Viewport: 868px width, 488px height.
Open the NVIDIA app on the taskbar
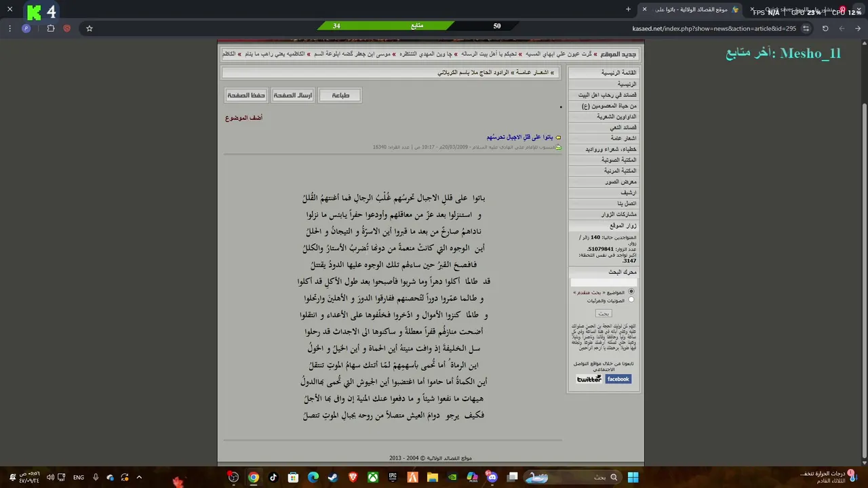(452, 477)
